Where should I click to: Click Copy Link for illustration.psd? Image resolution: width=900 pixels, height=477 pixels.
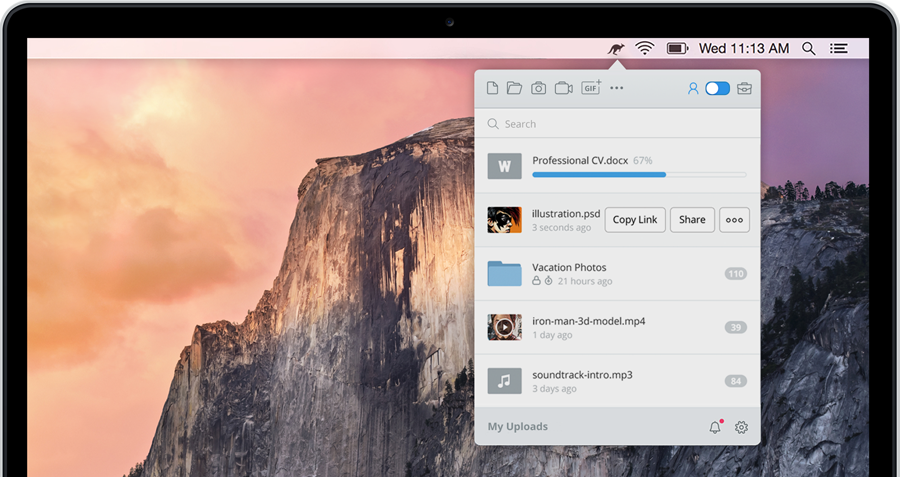[x=635, y=220]
